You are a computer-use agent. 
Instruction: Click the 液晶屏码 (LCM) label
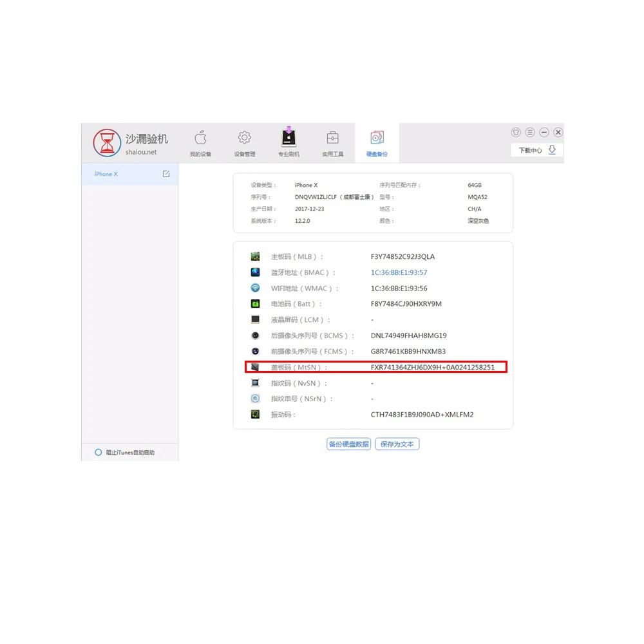(x=300, y=319)
